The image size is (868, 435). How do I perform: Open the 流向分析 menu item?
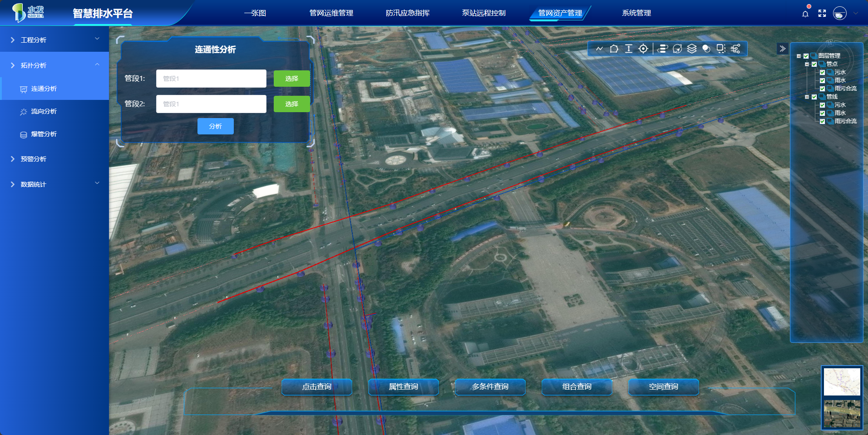click(x=44, y=111)
